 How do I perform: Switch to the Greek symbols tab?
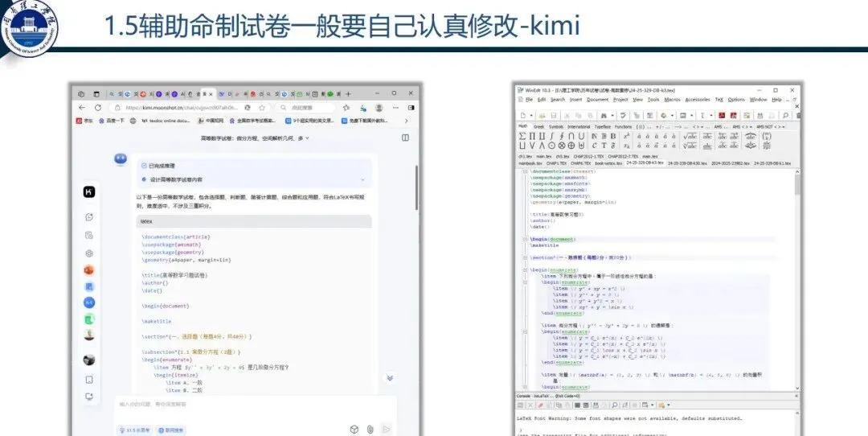pos(538,127)
